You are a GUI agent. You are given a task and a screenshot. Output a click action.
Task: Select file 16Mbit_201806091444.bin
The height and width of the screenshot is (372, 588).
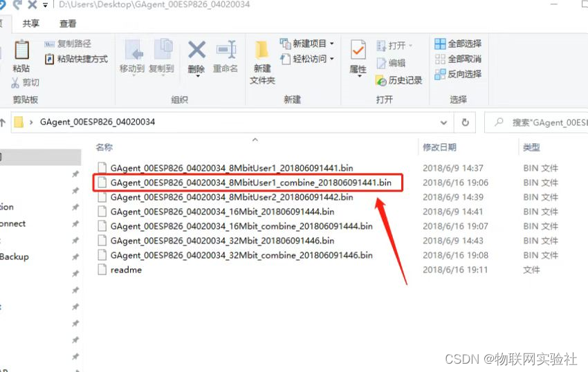pos(222,212)
